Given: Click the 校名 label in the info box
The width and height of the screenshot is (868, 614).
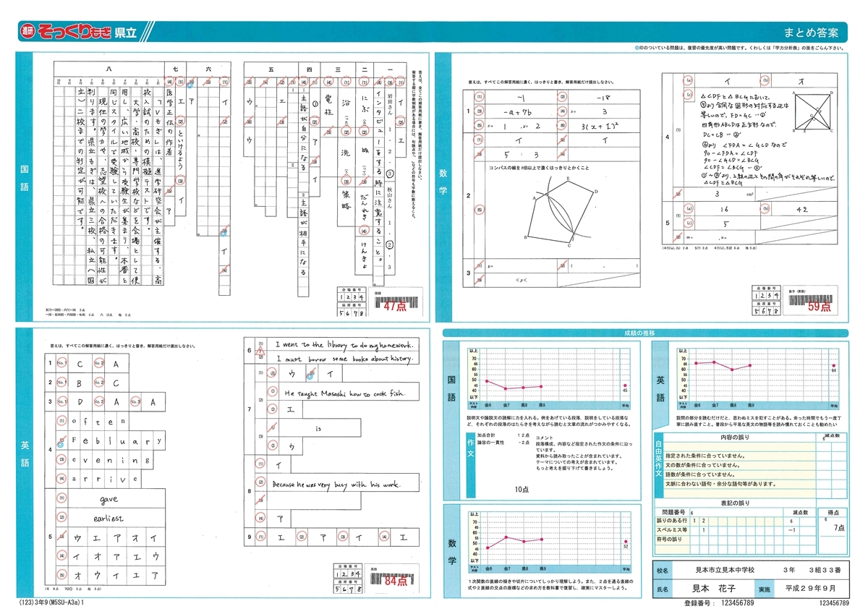Looking at the screenshot, I should coord(663,570).
